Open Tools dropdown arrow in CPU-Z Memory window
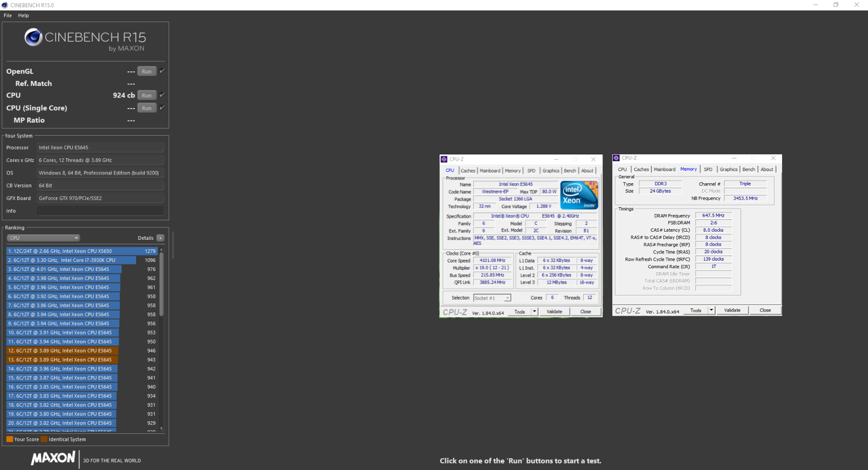This screenshot has height=470, width=868. (711, 310)
